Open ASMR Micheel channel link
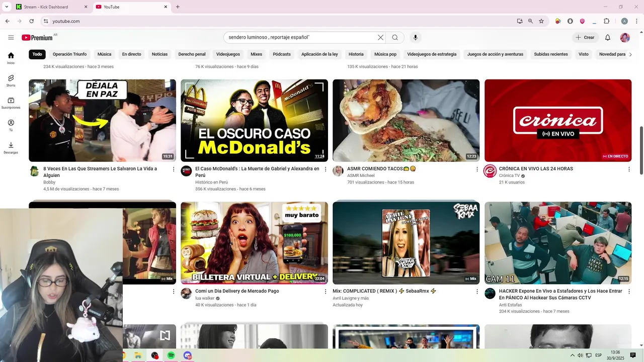Viewport: 644px width, 362px height. 361,175
